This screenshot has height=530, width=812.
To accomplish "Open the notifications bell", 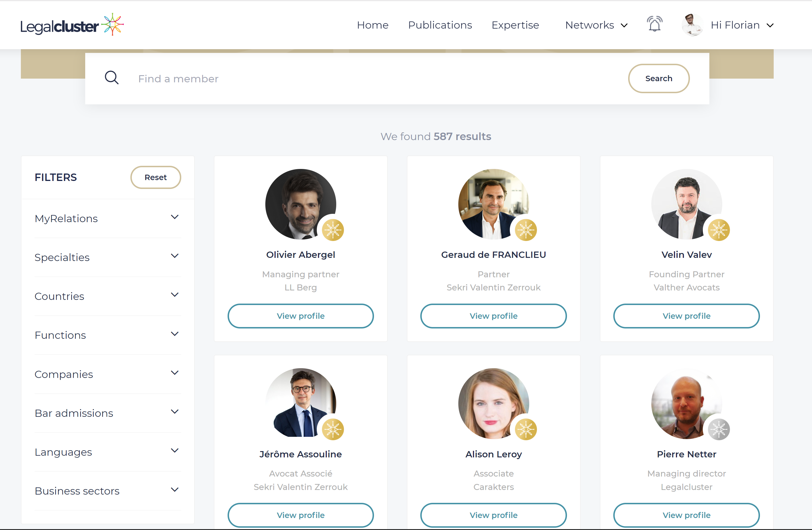I will point(654,25).
